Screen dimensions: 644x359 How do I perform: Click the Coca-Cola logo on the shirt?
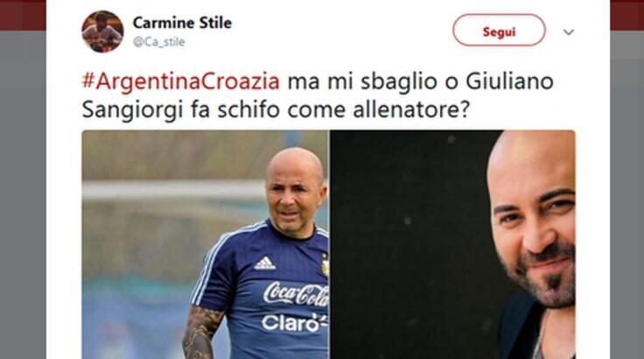point(296,293)
